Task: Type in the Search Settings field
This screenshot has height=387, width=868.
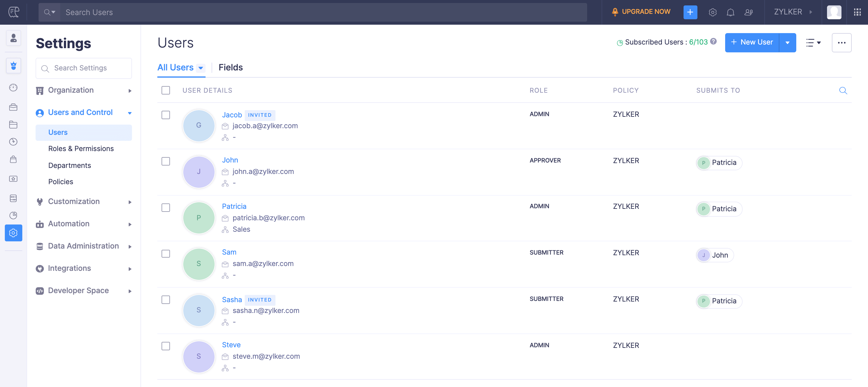Action: 83,68
